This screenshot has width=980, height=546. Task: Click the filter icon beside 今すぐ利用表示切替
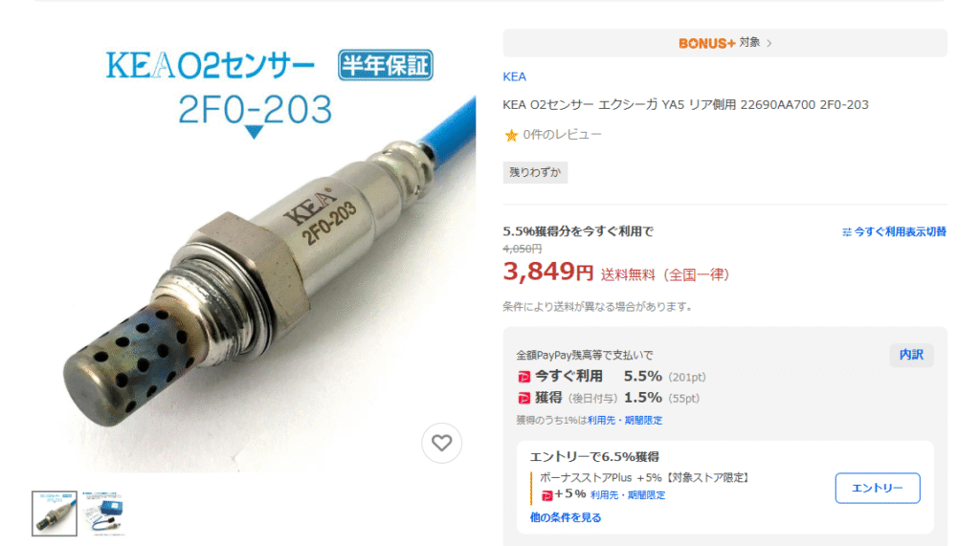point(846,231)
